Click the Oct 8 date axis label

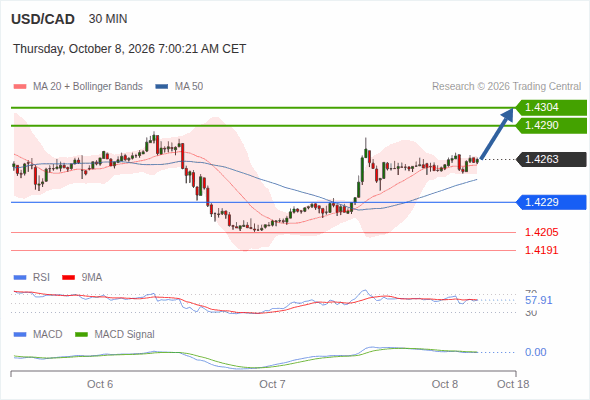pyautogui.click(x=445, y=384)
